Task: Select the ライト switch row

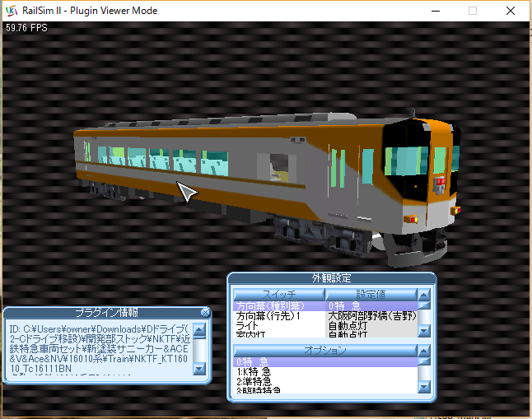Action: pos(279,326)
